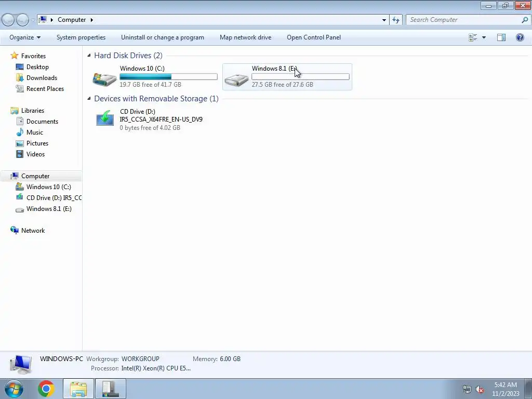Click the Hard Disk Drives (2) header
The width and height of the screenshot is (532, 399).
(128, 56)
